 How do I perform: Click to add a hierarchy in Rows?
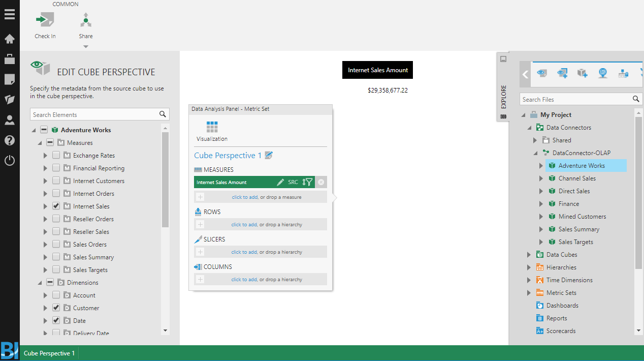pos(244,225)
